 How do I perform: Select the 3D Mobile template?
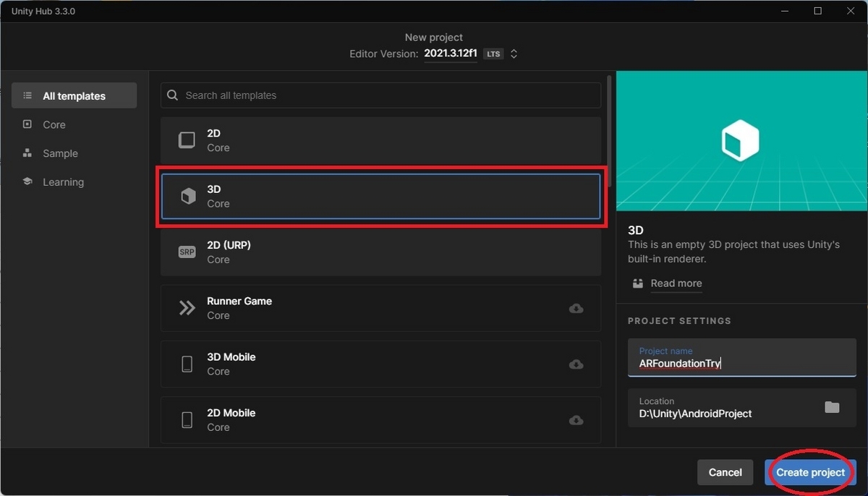coord(380,364)
